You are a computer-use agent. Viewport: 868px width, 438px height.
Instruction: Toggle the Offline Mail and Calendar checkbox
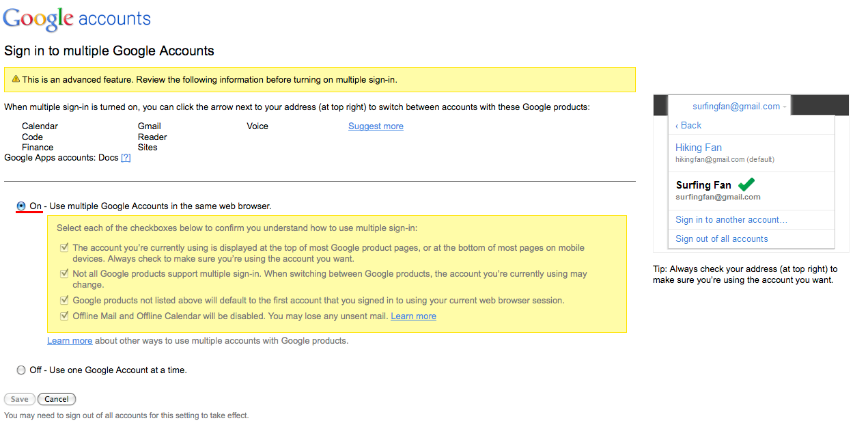[x=64, y=316]
